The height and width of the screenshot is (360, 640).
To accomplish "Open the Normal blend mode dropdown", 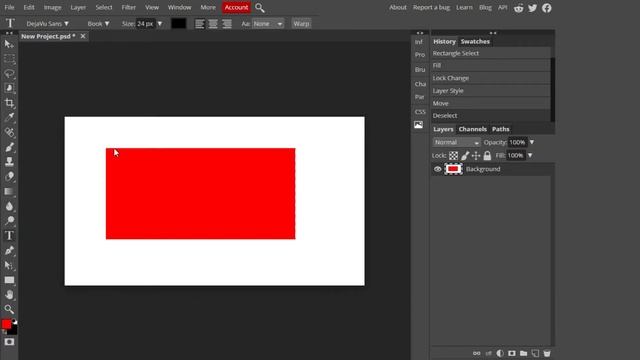I will (456, 142).
